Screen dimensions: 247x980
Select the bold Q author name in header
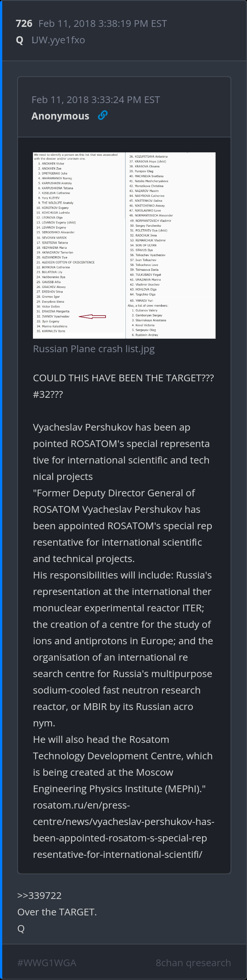click(20, 40)
